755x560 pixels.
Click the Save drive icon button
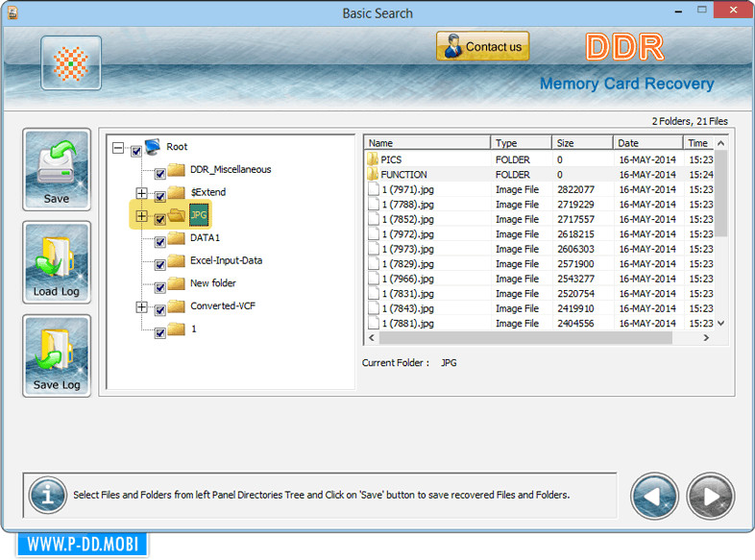pos(57,169)
